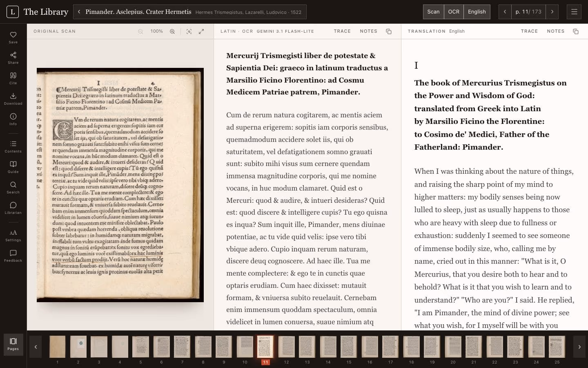This screenshot has width=588, height=368.
Task: Show later thumbnails in bottom strip
Action: pyautogui.click(x=579, y=347)
